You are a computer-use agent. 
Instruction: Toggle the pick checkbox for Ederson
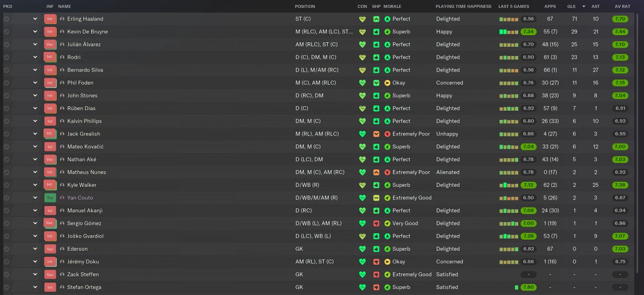click(x=7, y=249)
